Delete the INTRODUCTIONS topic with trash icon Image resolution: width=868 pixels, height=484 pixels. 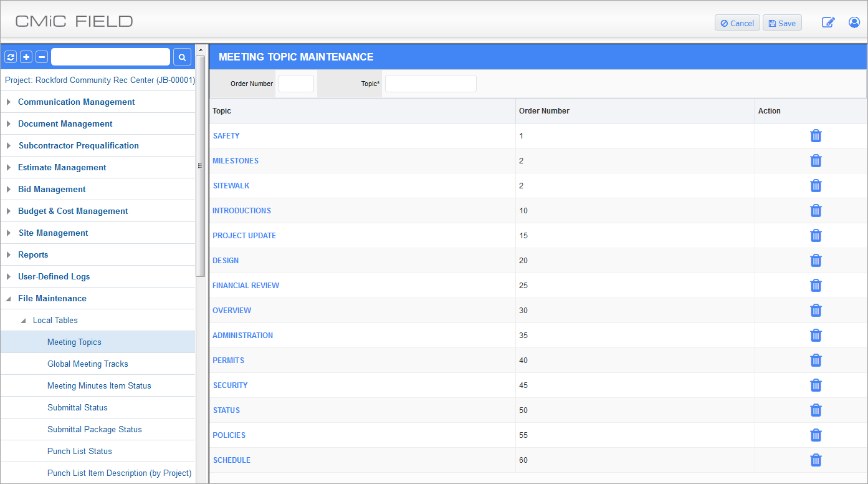(816, 211)
